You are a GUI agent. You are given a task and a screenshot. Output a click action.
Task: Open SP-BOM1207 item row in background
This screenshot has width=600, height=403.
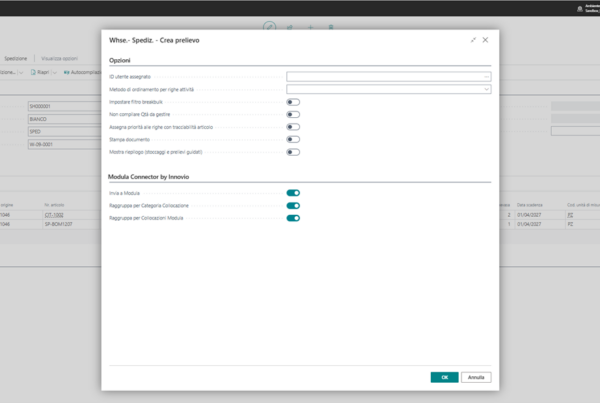coord(59,224)
